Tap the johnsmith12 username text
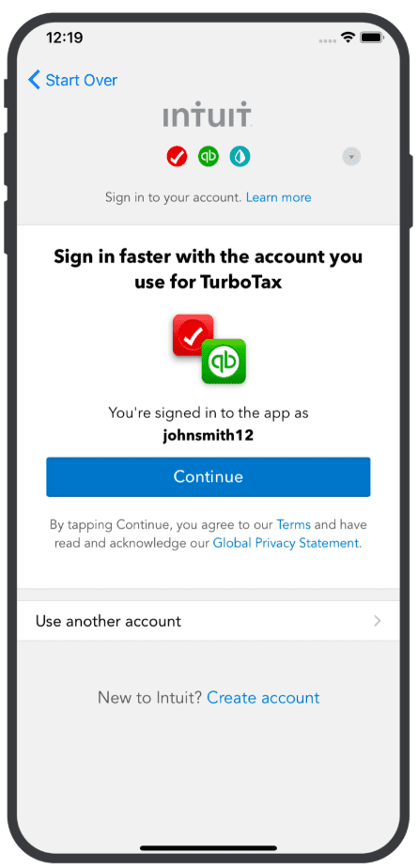 209,435
